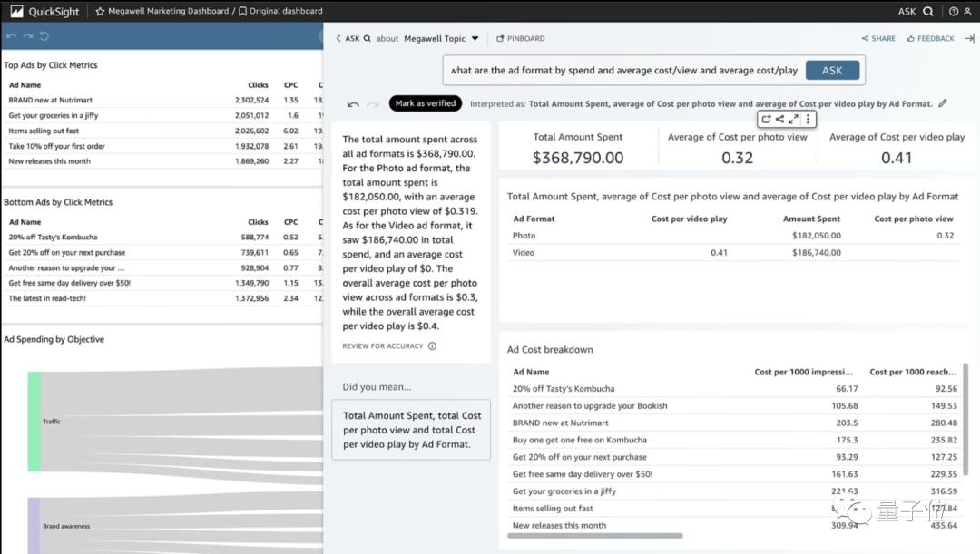Favorite the dashboard with the star icon
Image resolution: width=980 pixels, height=554 pixels.
coord(100,11)
